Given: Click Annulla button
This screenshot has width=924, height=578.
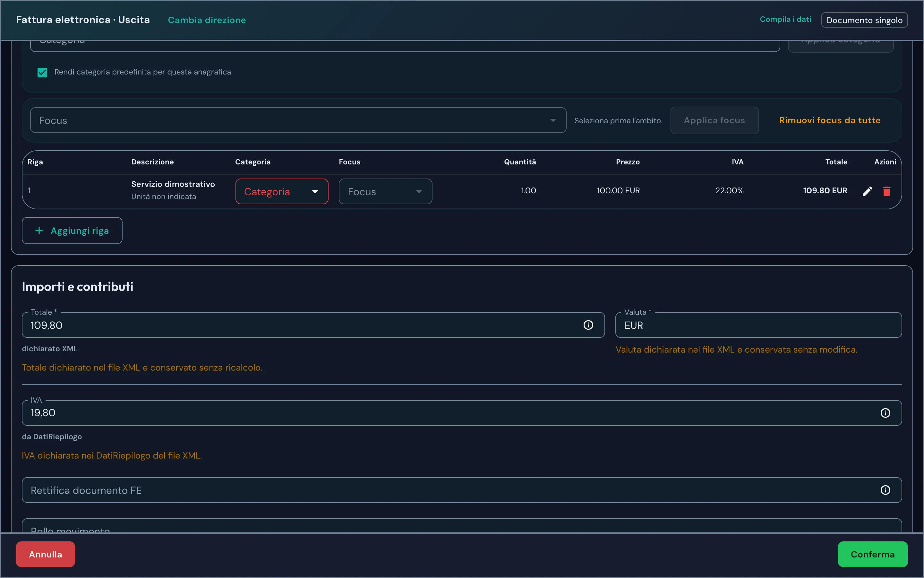Looking at the screenshot, I should click(46, 554).
